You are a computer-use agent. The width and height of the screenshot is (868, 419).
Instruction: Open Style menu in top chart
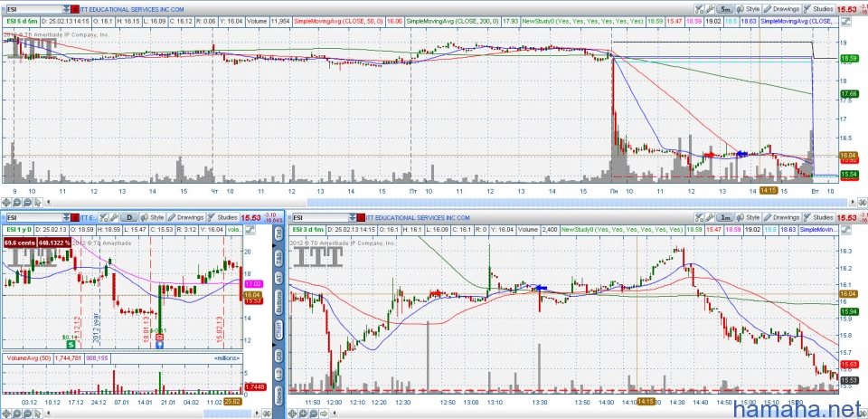click(x=748, y=9)
